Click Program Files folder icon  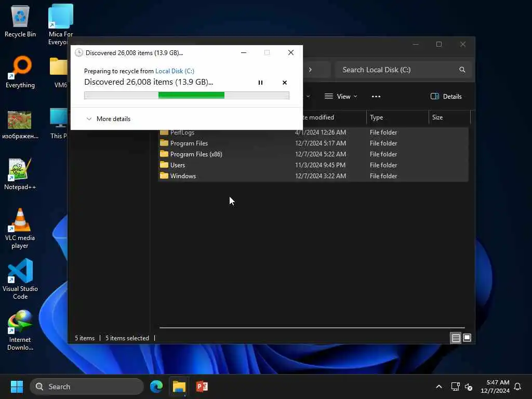164,143
